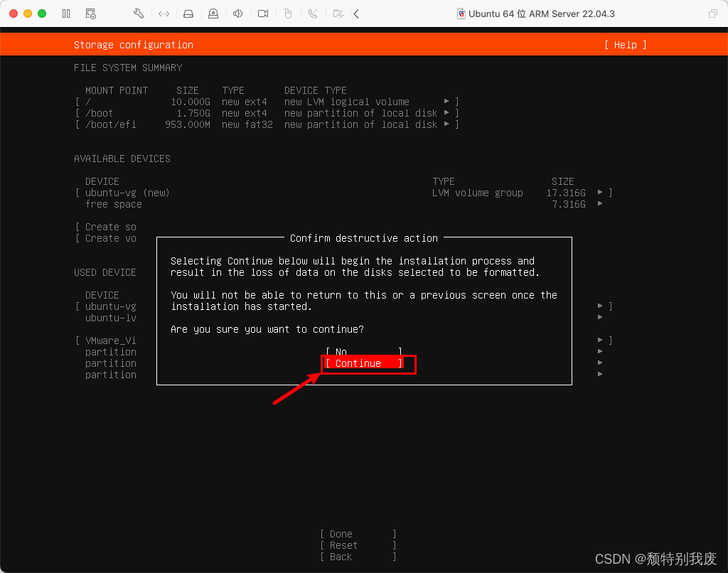Click the window tiling icon at title bar right
This screenshot has height=573, width=728.
[x=713, y=14]
